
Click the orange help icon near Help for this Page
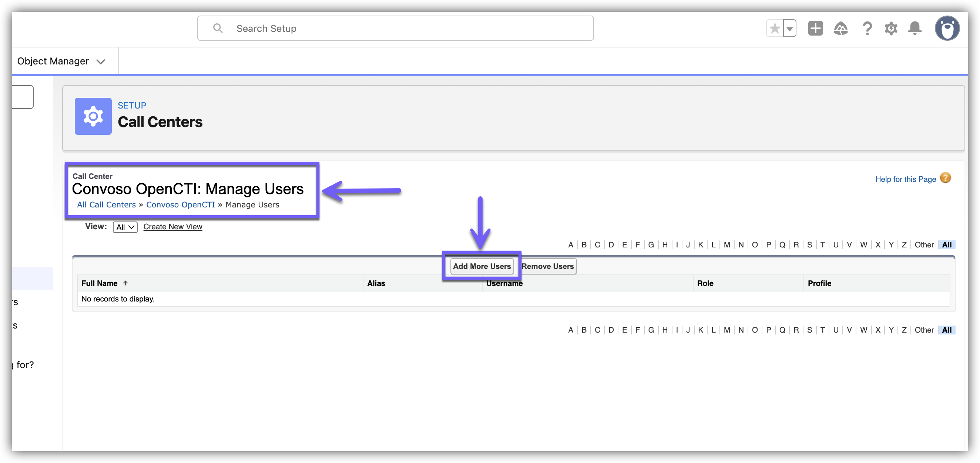pyautogui.click(x=945, y=178)
